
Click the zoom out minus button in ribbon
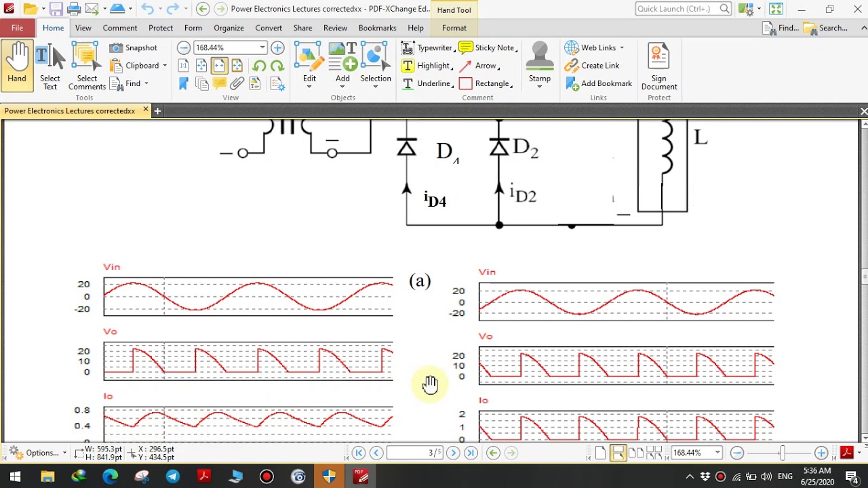184,47
